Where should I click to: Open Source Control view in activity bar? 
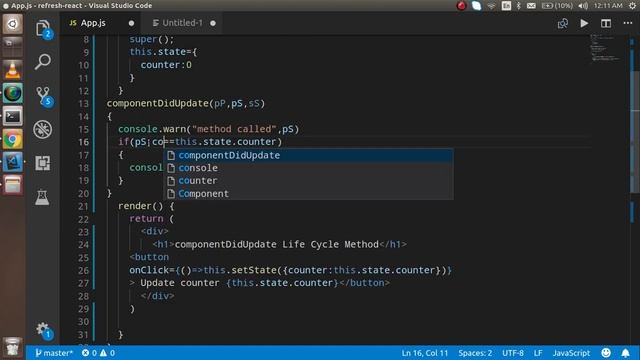(43, 96)
